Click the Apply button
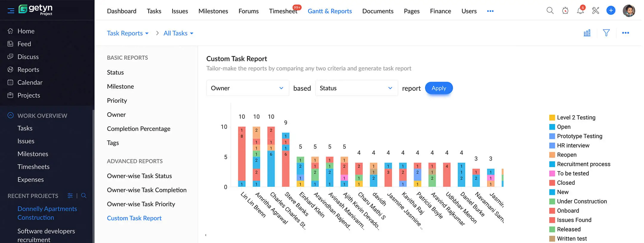 439,88
